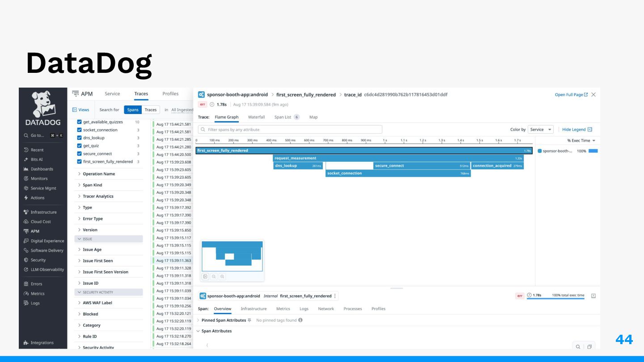This screenshot has height=362, width=644.
Task: Uncheck get_quiz checkbox
Action: [x=80, y=146]
